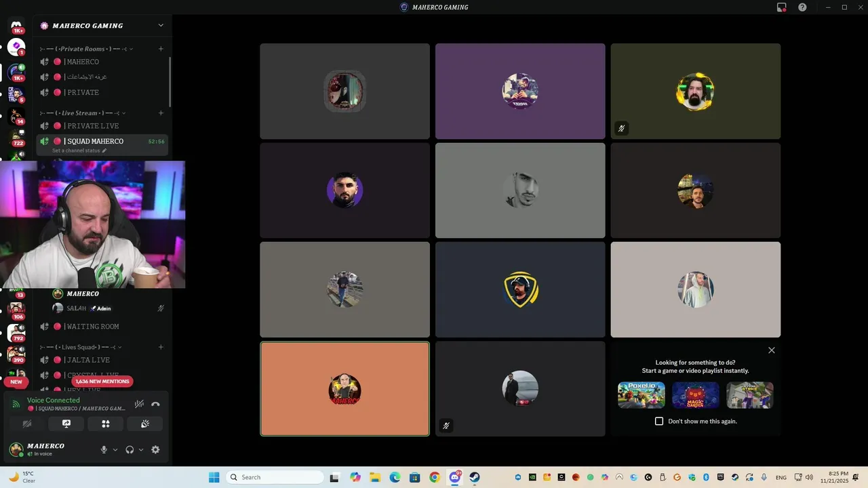Collapse the Lives Squad category
This screenshot has width=868, height=488.
tap(121, 347)
